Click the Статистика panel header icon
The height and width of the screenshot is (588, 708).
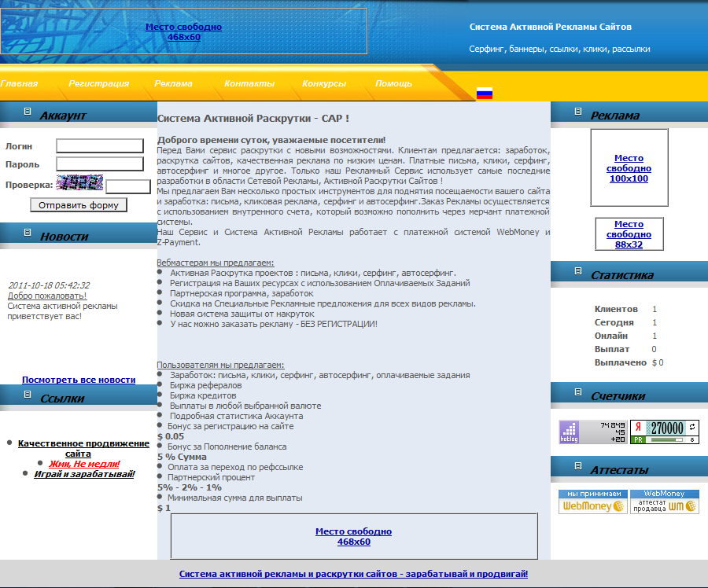point(578,270)
